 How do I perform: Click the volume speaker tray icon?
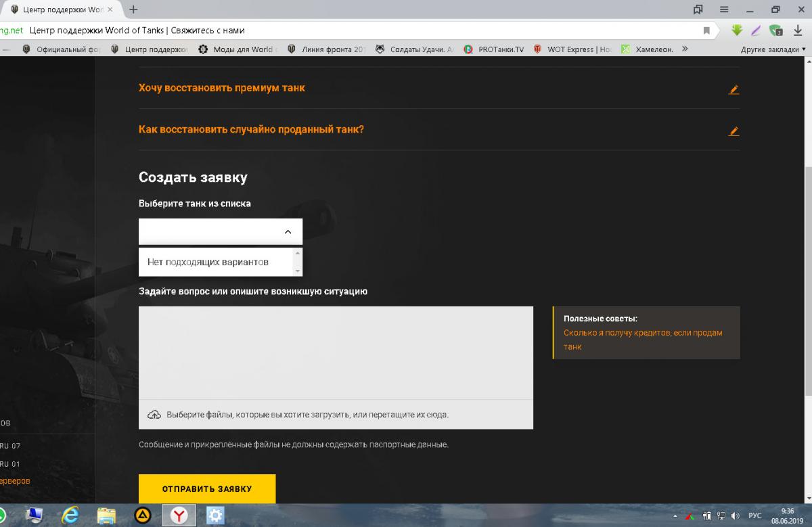click(x=734, y=516)
